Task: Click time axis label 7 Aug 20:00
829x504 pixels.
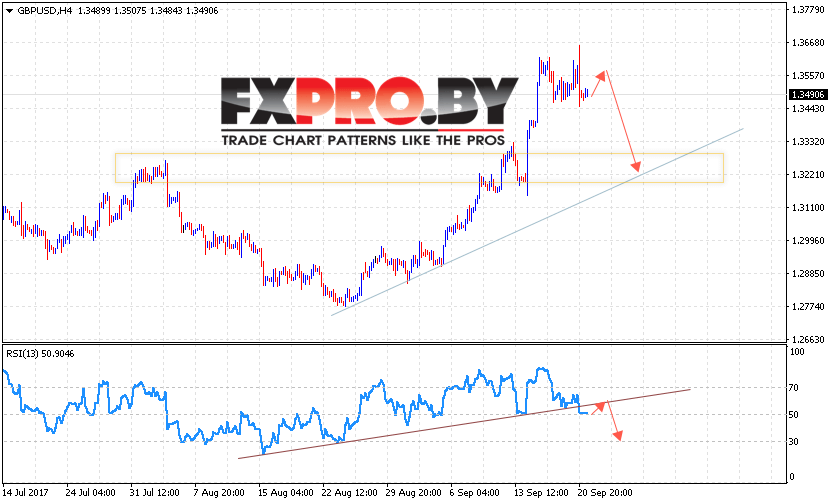Action: click(219, 493)
